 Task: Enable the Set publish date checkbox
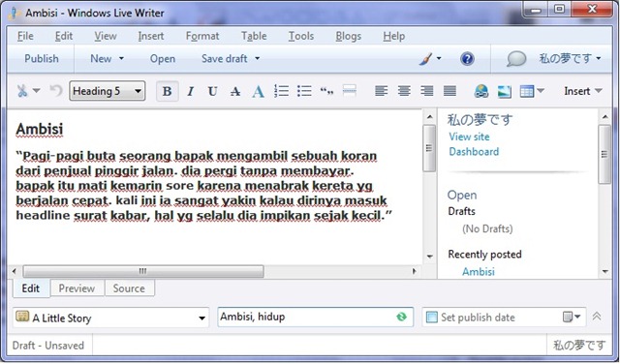[432, 318]
